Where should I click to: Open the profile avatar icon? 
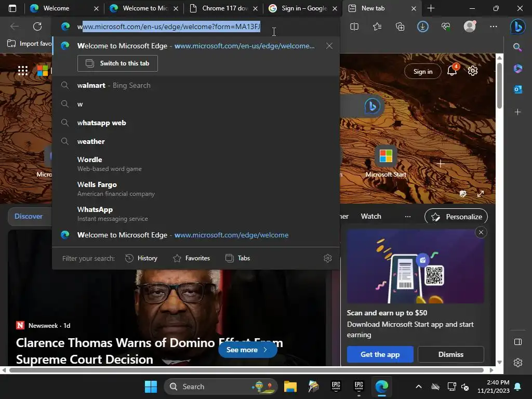tap(470, 26)
